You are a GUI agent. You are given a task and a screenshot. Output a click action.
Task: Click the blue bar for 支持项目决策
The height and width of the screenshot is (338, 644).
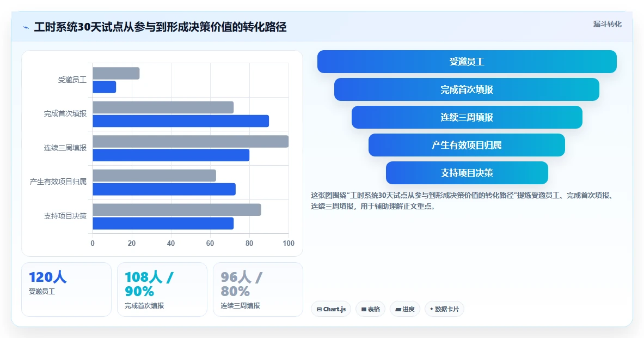(163, 224)
